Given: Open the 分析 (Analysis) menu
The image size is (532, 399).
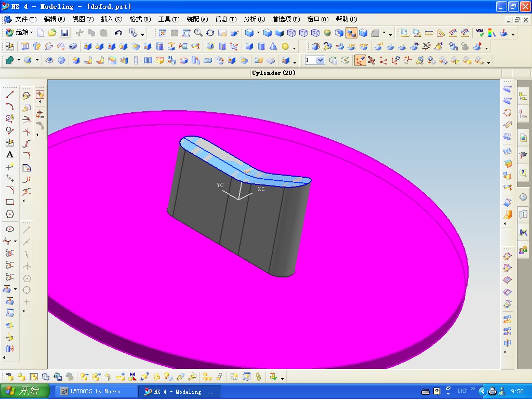Looking at the screenshot, I should pos(255,19).
